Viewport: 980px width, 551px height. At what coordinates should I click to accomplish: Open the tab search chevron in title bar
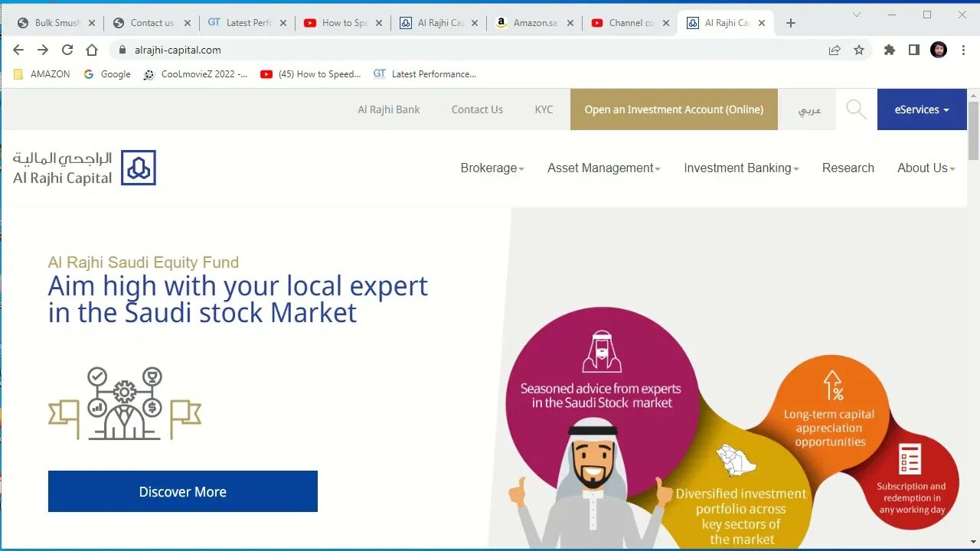(x=857, y=15)
